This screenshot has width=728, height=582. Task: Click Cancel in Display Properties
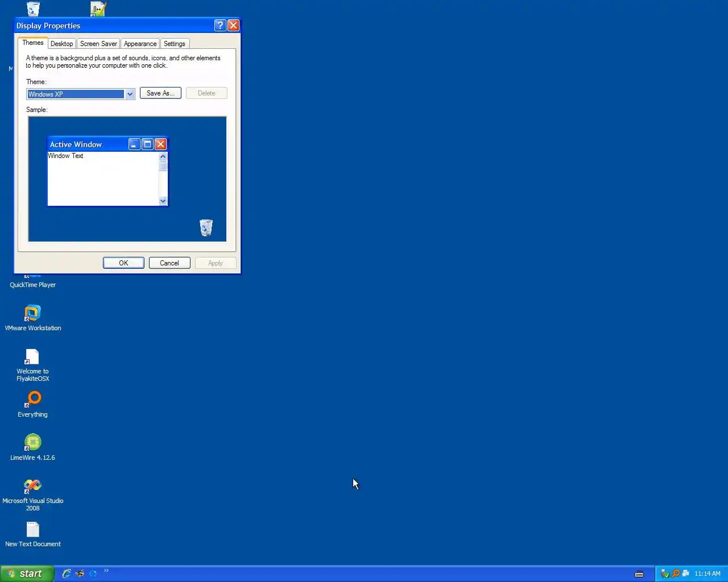pyautogui.click(x=169, y=263)
